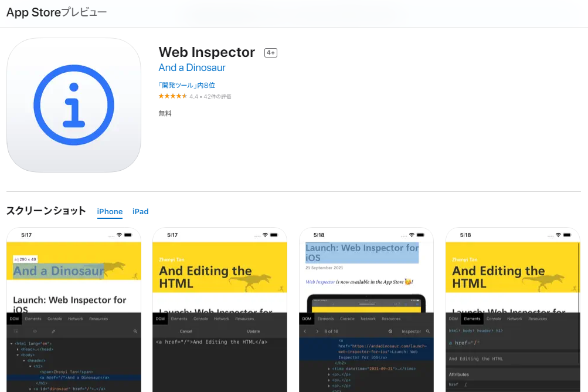This screenshot has width=588, height=392.
Task: Click the element picker icon in first screenshot
Action: (x=16, y=332)
